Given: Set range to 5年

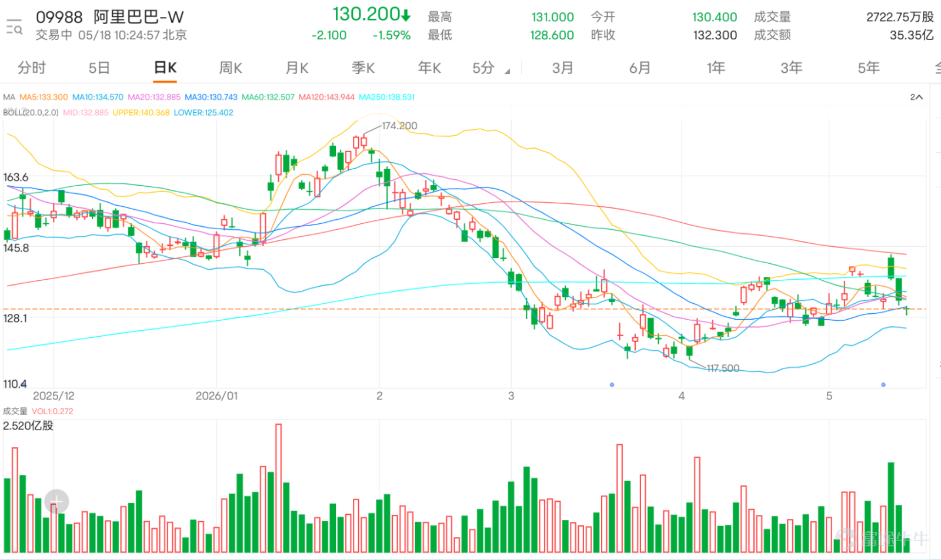Looking at the screenshot, I should tap(869, 68).
